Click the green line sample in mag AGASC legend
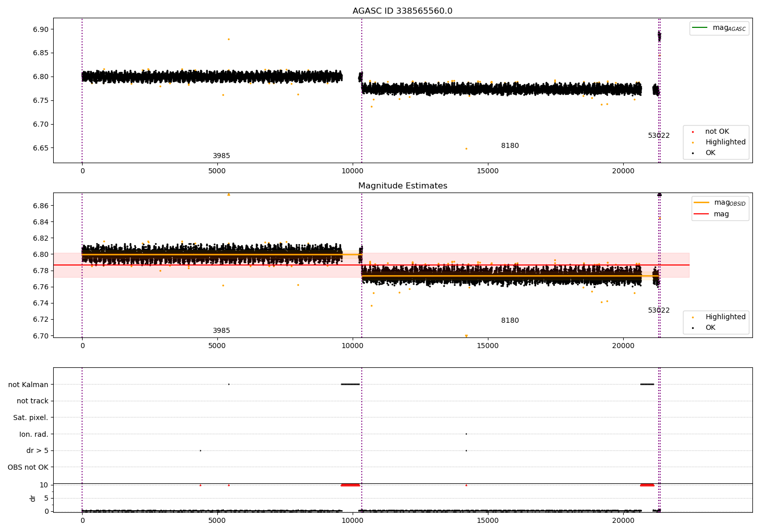 pos(700,27)
